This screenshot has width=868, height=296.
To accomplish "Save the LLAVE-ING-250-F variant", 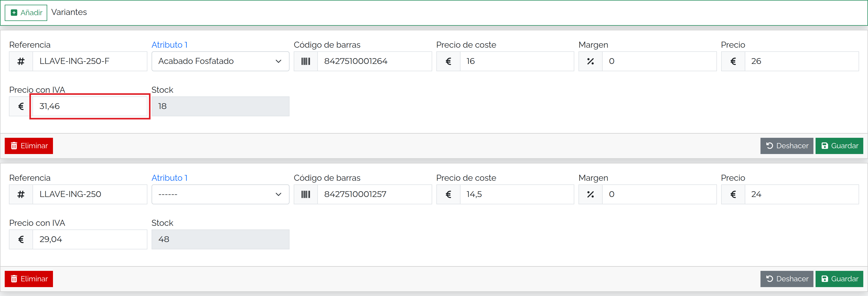I will [x=839, y=146].
